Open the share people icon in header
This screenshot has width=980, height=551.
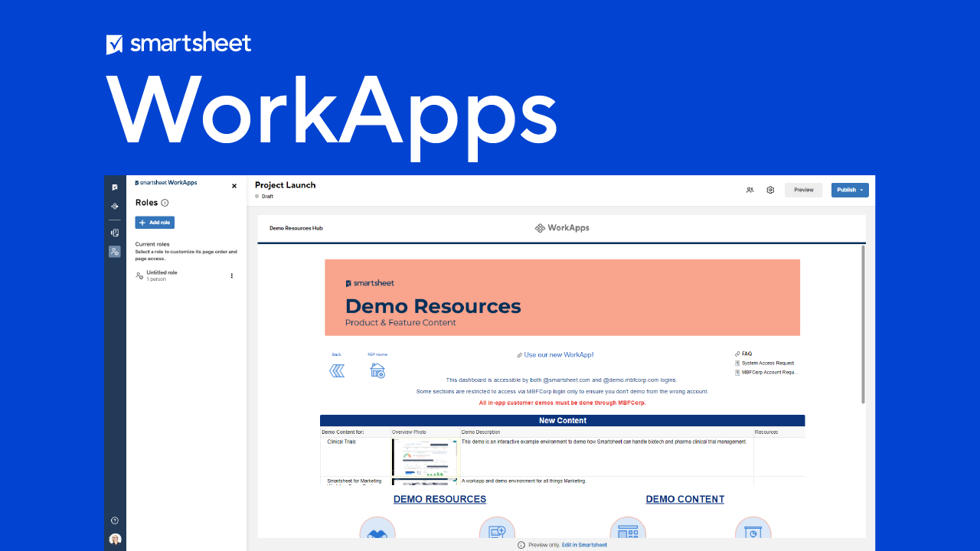(750, 190)
